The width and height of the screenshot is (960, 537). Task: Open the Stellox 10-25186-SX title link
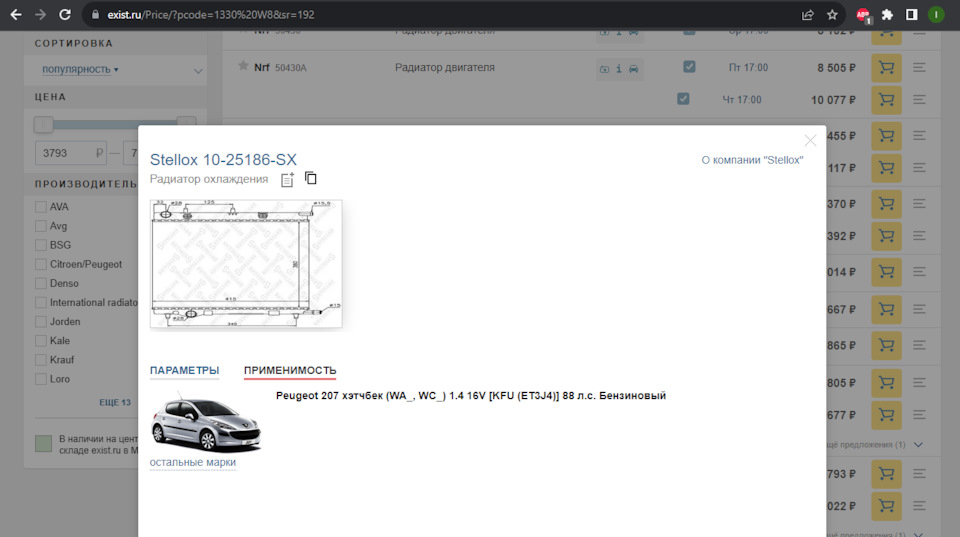point(223,160)
